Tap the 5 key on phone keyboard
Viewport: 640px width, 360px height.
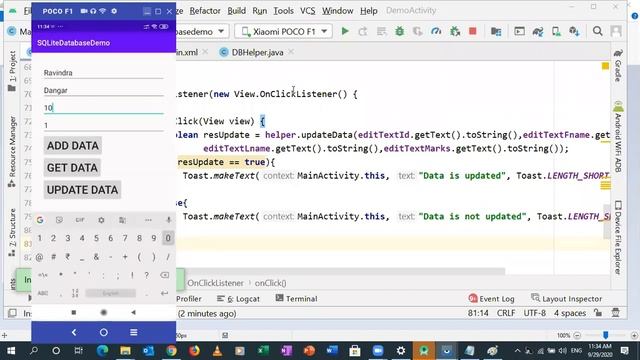pos(96,238)
